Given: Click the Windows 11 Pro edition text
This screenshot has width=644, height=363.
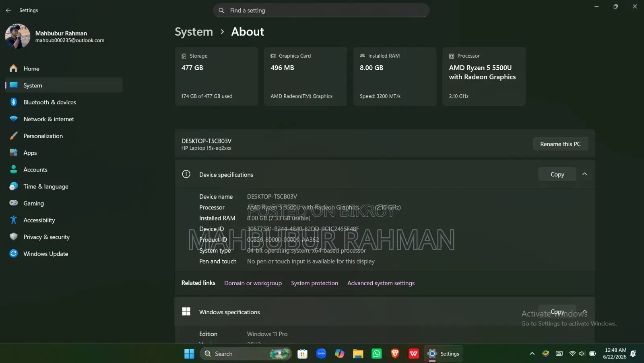Looking at the screenshot, I should pyautogui.click(x=267, y=334).
